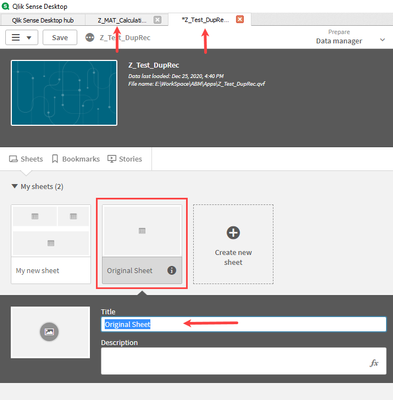The height and width of the screenshot is (400, 393).
Task: Click the File name path text
Action: (x=197, y=84)
